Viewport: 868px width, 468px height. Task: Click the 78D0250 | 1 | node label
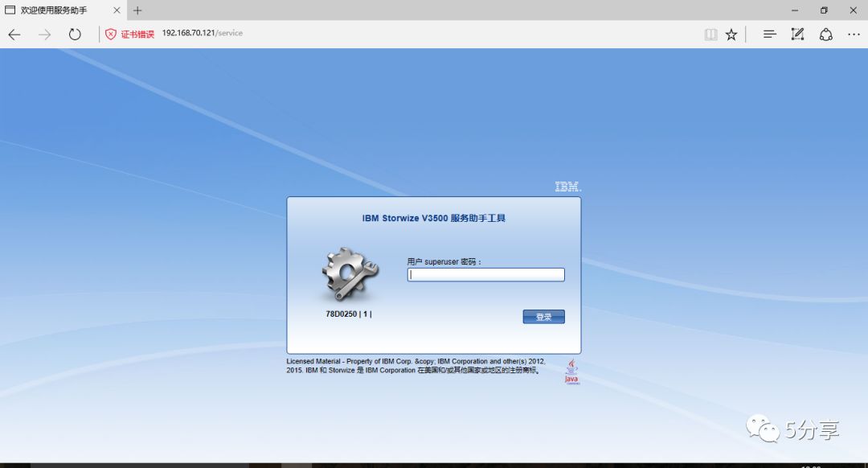tap(349, 314)
